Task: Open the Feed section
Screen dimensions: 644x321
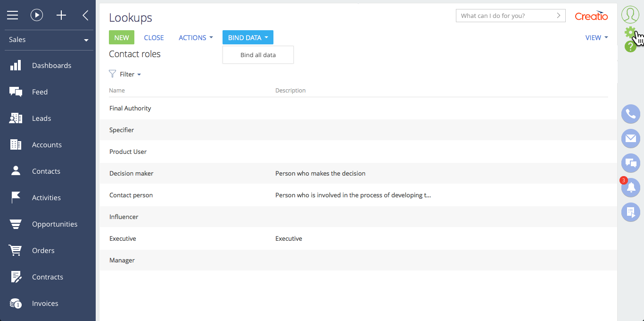Action: tap(40, 92)
